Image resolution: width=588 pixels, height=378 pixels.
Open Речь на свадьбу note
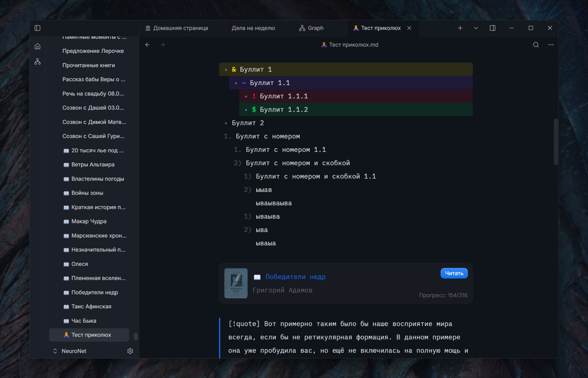pos(93,94)
